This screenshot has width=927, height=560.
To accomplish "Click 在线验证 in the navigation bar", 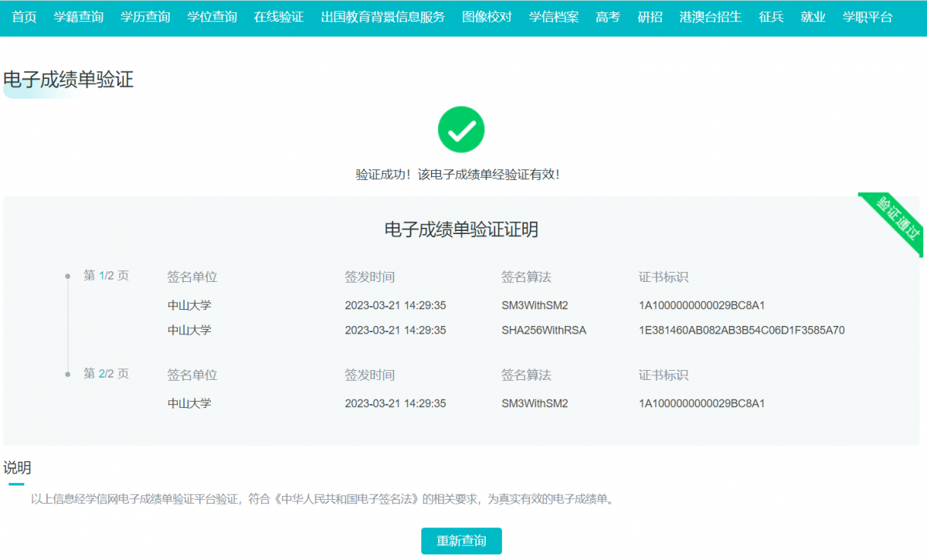I will coord(279,17).
